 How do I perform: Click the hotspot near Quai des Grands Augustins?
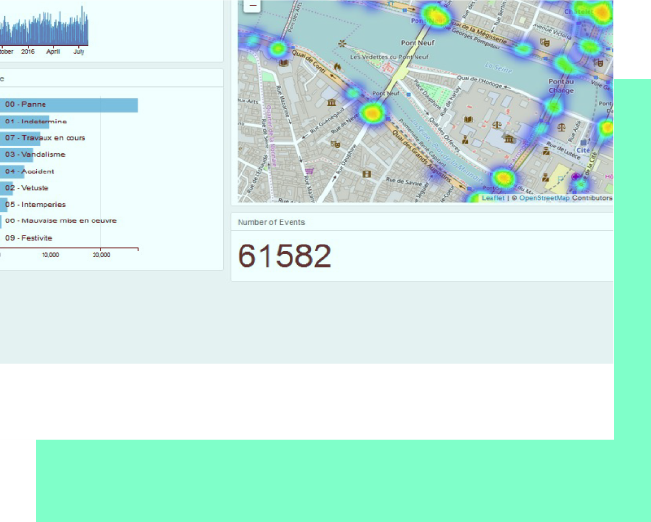pyautogui.click(x=503, y=178)
